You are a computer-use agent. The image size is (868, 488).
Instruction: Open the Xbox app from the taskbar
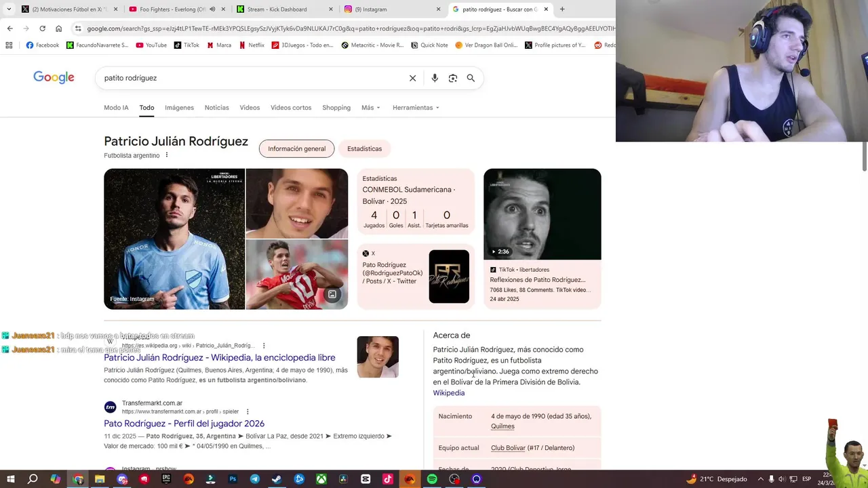click(321, 479)
